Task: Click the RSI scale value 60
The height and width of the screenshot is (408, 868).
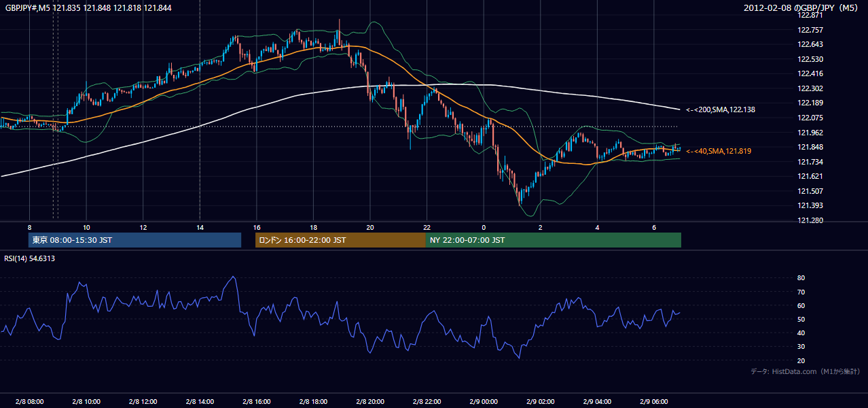Action: pos(801,306)
